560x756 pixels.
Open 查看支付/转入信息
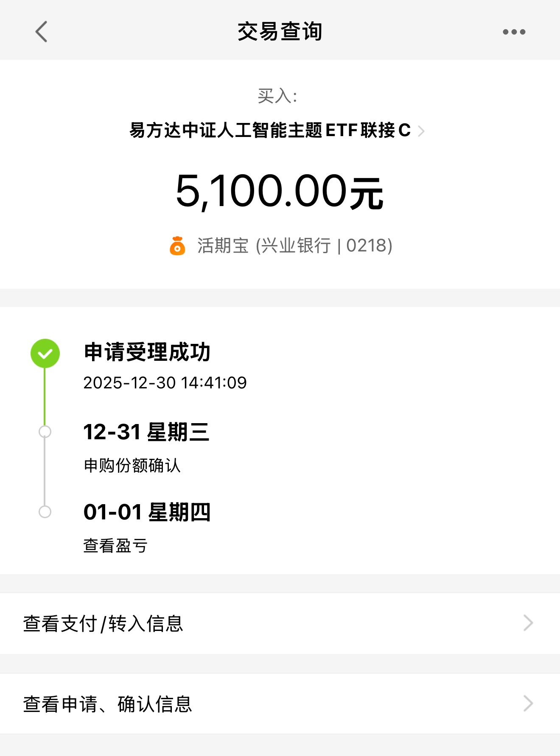pos(280,623)
